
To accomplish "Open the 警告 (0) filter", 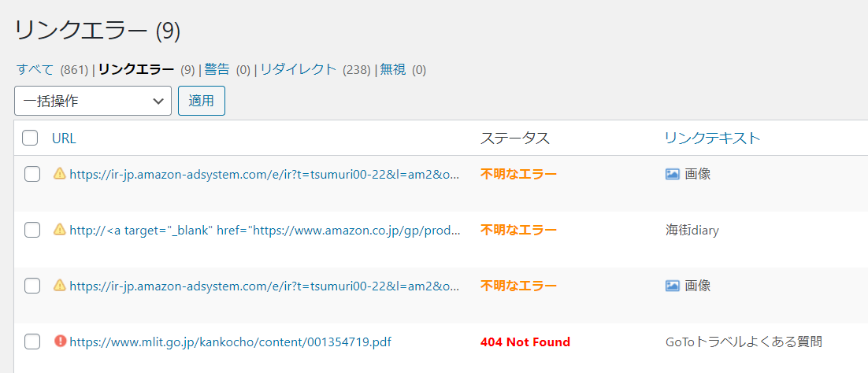I will [x=217, y=70].
